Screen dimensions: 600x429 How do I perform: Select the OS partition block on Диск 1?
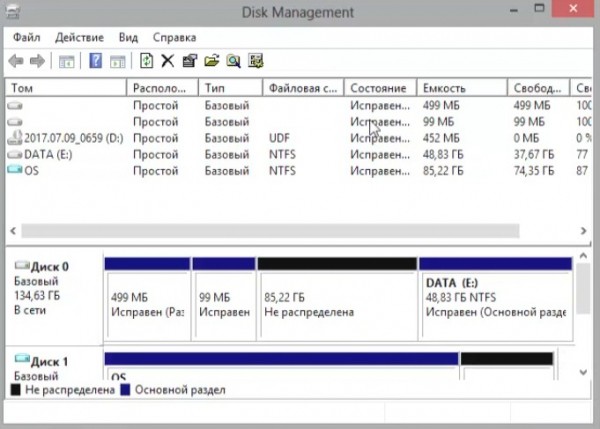point(282,366)
